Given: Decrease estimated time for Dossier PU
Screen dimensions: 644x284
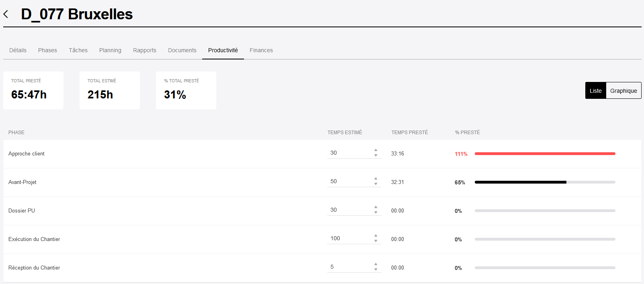Looking at the screenshot, I should click(376, 212).
